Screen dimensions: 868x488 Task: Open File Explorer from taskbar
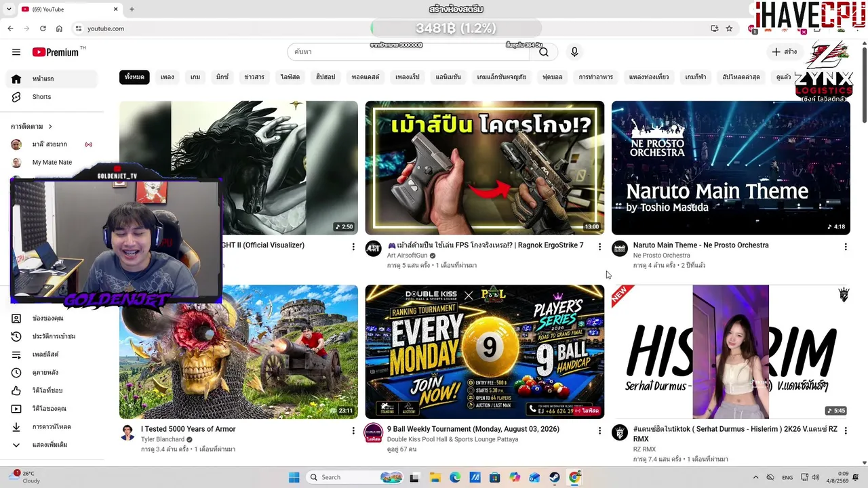[435, 477]
